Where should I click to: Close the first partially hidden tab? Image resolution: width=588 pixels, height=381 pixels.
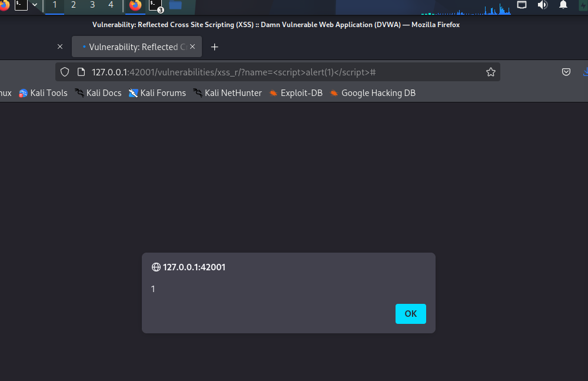(x=60, y=47)
